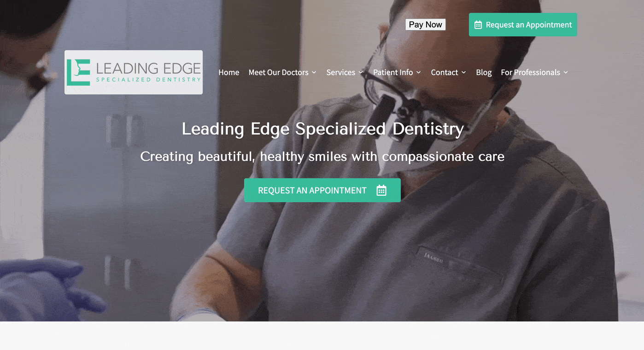Expand the Services dropdown arrow
The width and height of the screenshot is (644, 350).
tap(361, 72)
